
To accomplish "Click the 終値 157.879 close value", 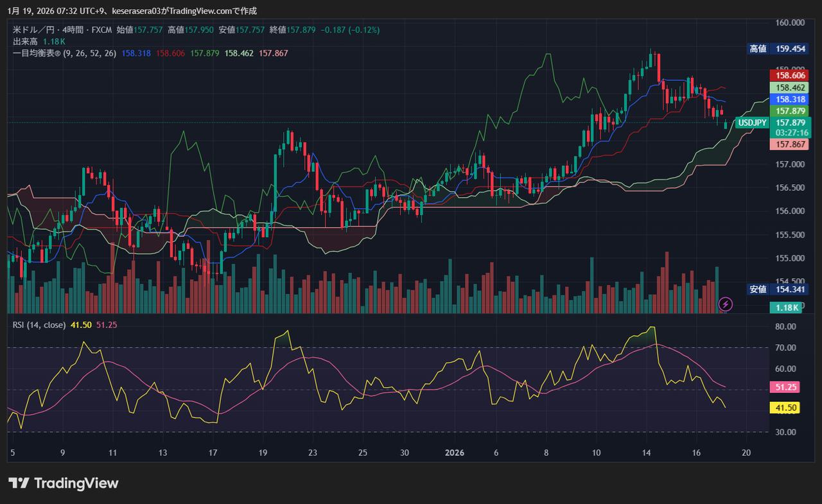I will [293, 30].
